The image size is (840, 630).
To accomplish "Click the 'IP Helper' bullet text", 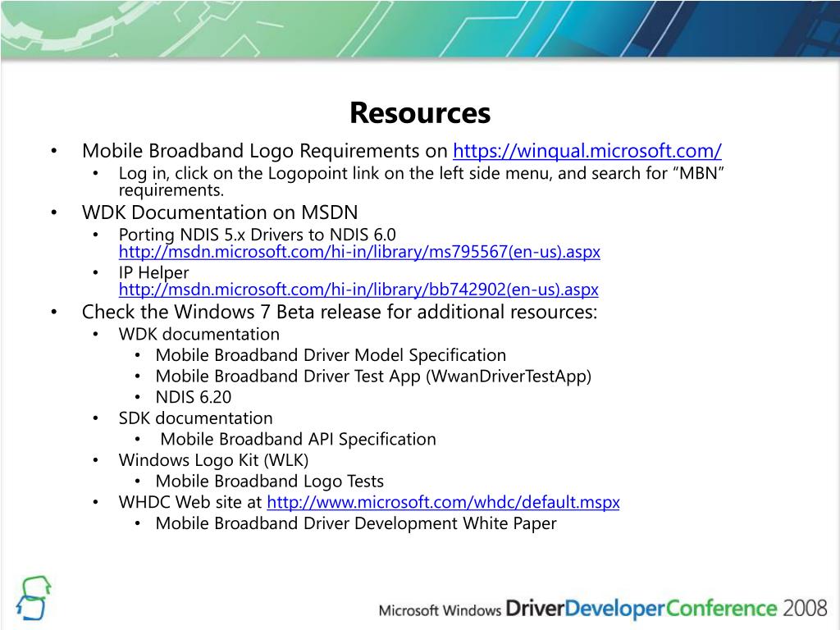I will pyautogui.click(x=153, y=272).
